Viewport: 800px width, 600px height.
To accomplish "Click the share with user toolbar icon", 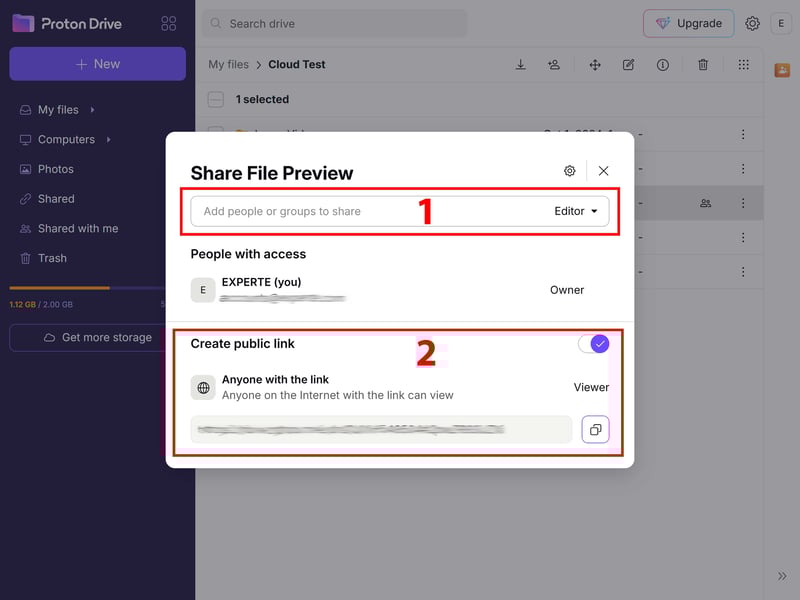I will pyautogui.click(x=554, y=65).
